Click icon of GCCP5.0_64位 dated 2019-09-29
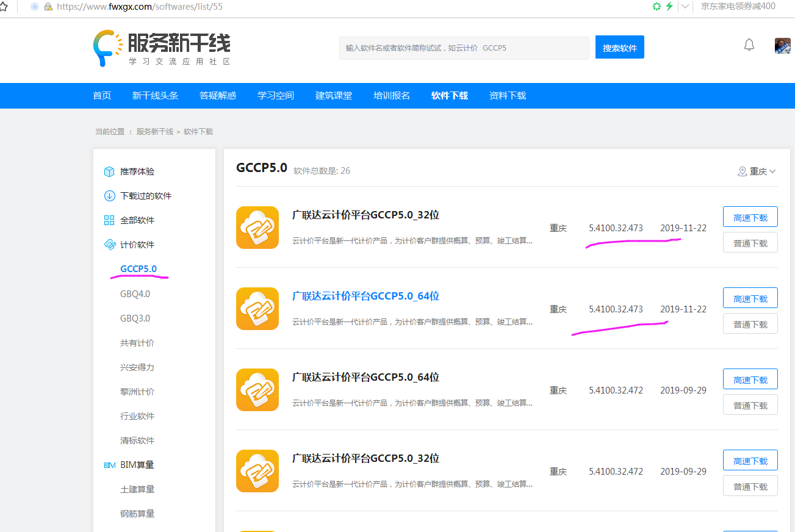The image size is (795, 532). [x=257, y=390]
